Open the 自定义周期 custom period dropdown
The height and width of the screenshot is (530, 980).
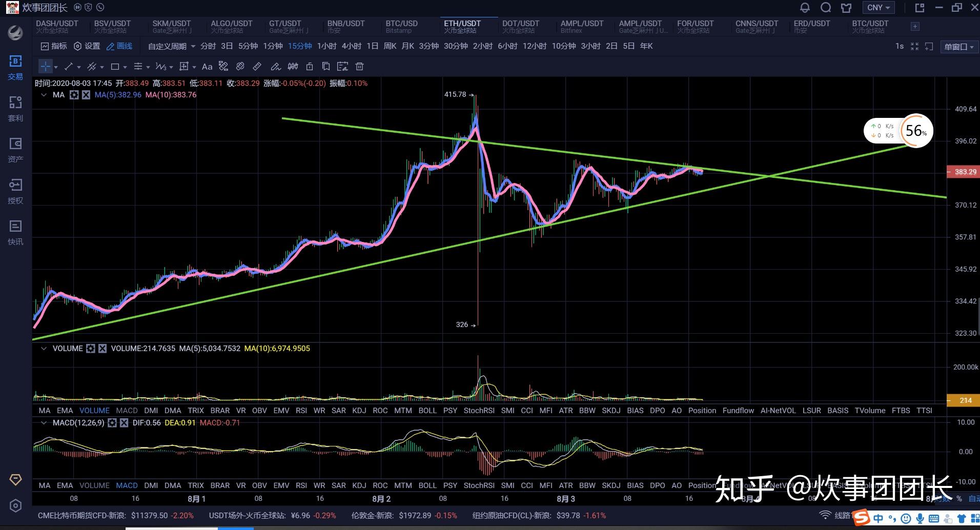point(172,46)
